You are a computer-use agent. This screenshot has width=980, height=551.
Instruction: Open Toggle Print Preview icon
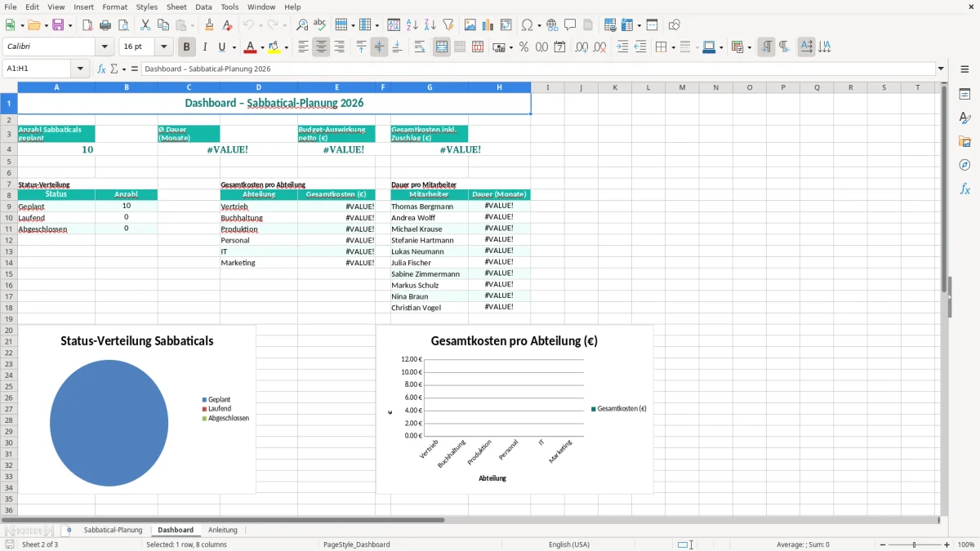click(x=123, y=25)
